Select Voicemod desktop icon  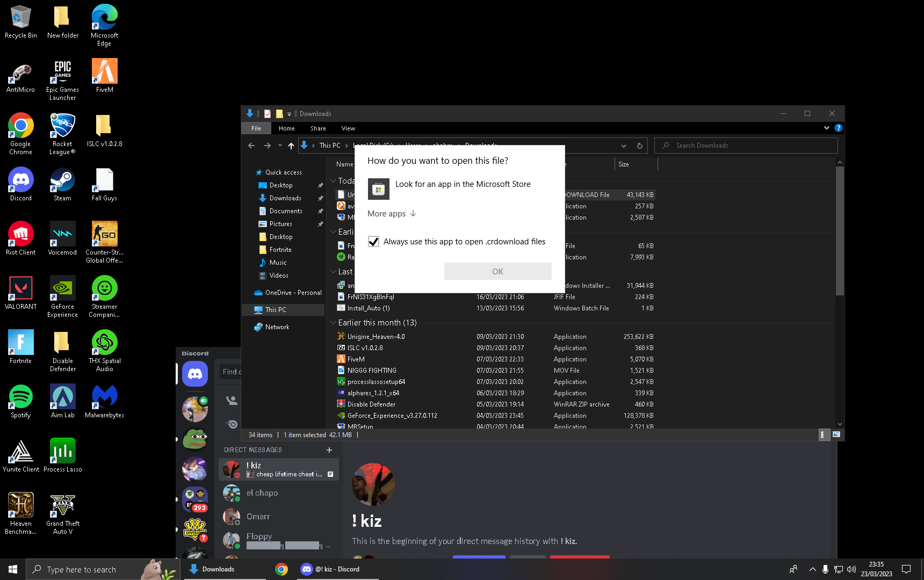(x=62, y=239)
